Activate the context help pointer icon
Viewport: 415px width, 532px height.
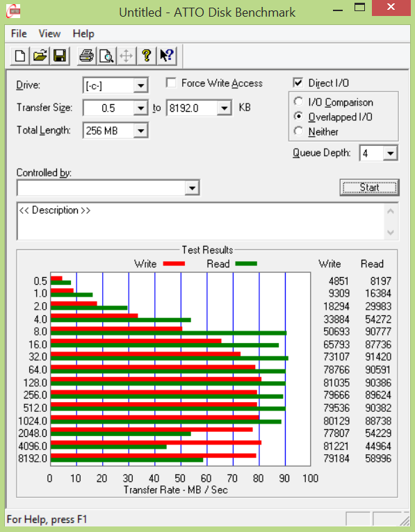[166, 56]
